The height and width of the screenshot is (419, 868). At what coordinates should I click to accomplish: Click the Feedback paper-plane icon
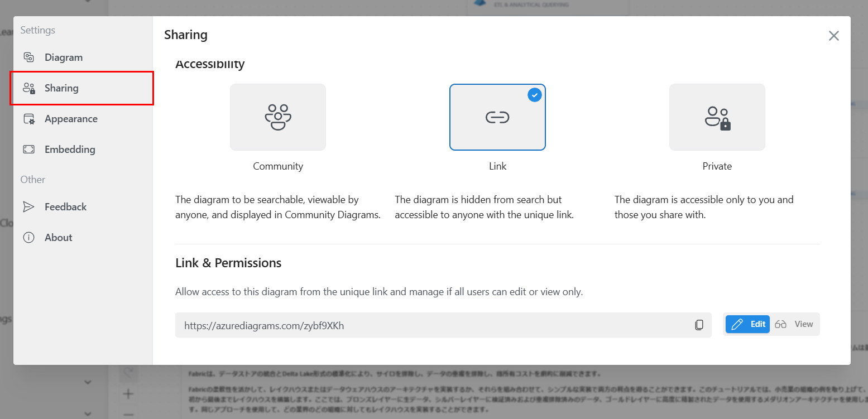click(28, 207)
